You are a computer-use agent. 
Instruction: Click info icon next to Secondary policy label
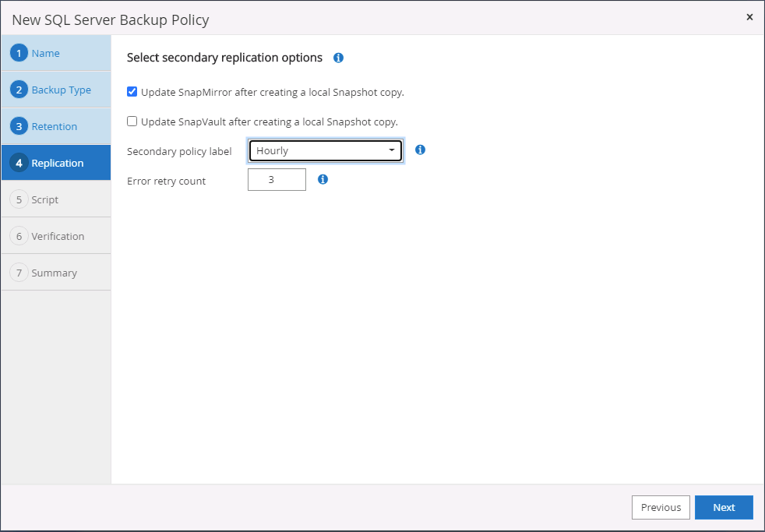click(420, 150)
